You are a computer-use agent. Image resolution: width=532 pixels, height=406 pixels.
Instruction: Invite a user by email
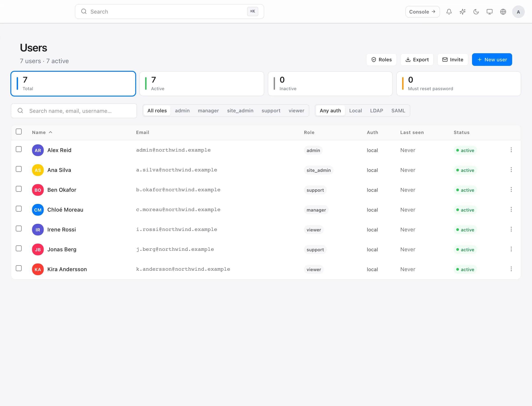point(453,60)
